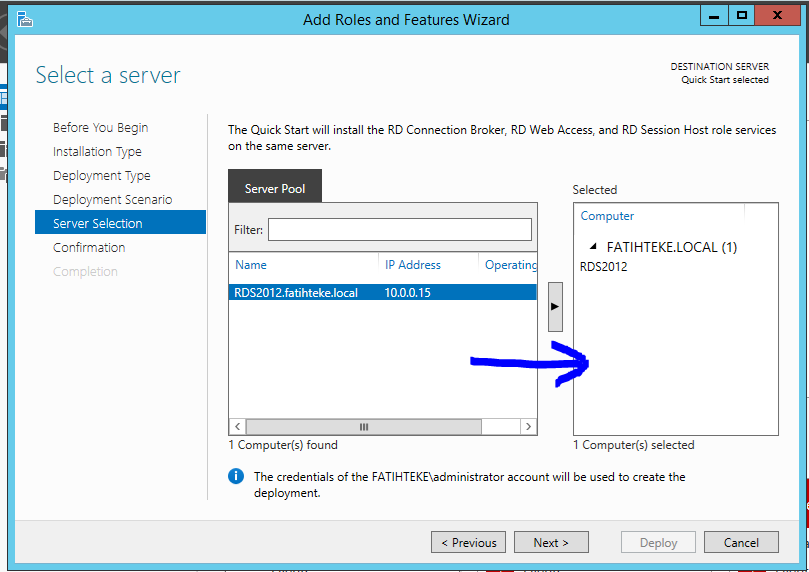Viewport: 809px width, 572px height.
Task: Minimize the Add Roles and Features Wizard
Action: (x=714, y=15)
